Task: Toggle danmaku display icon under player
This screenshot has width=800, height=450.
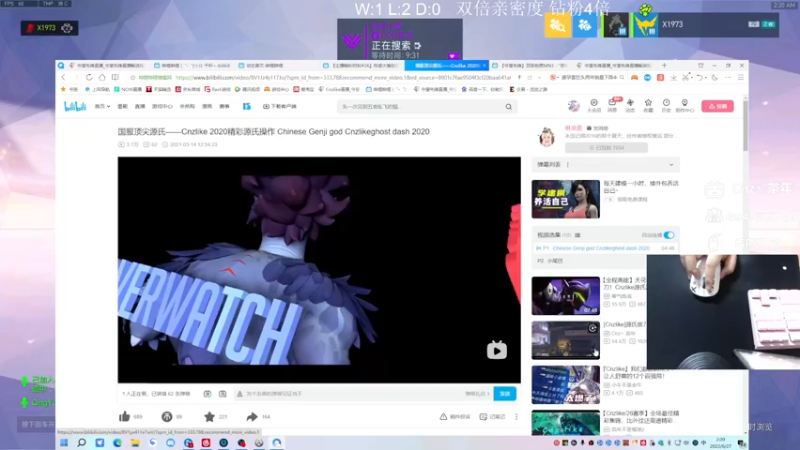Action: coord(207,394)
